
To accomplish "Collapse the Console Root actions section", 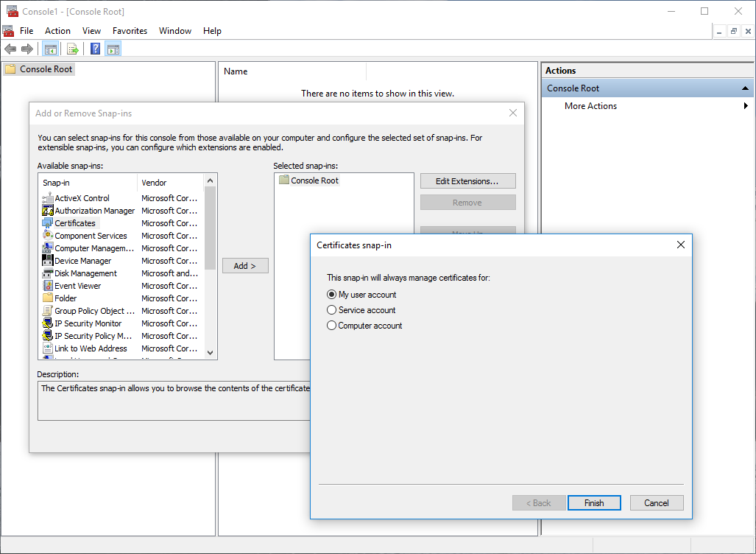I will point(745,88).
